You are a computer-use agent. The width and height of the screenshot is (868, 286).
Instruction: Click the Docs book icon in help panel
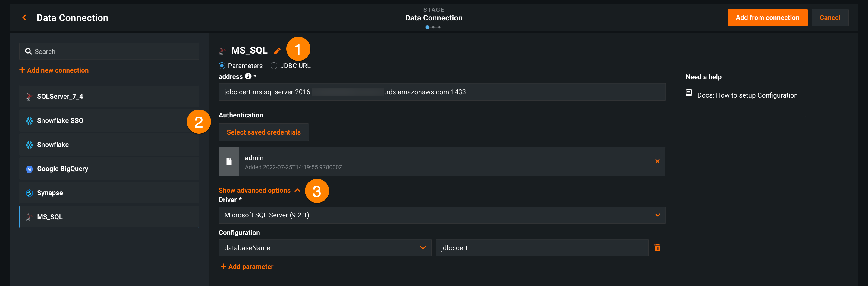pyautogui.click(x=688, y=93)
